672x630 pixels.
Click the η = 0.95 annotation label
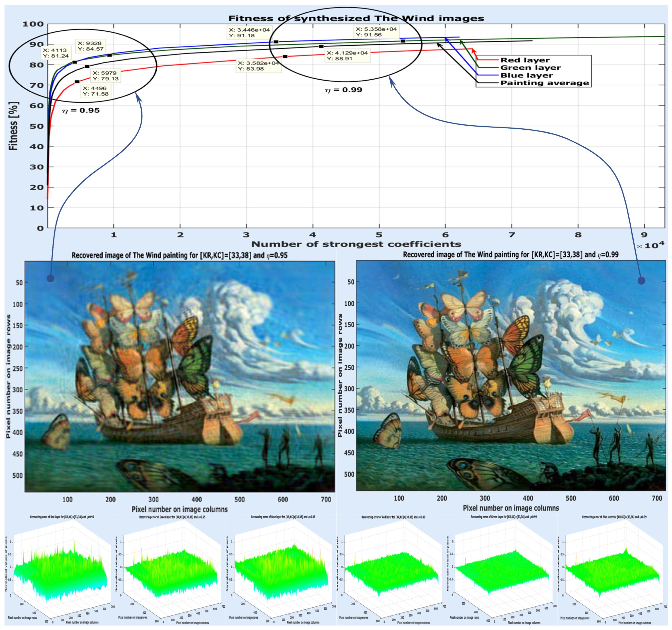point(81,110)
